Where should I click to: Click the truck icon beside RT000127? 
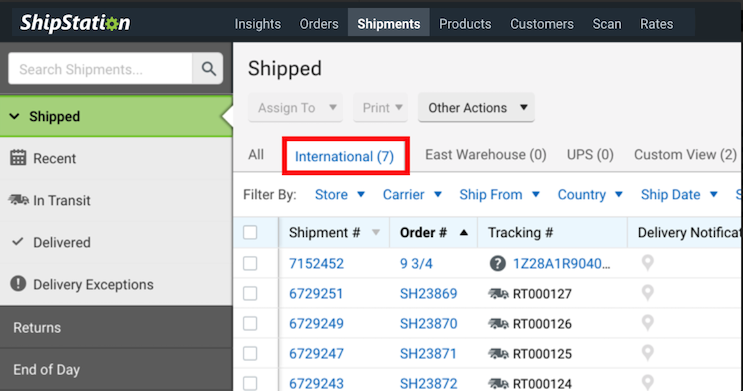pos(498,294)
